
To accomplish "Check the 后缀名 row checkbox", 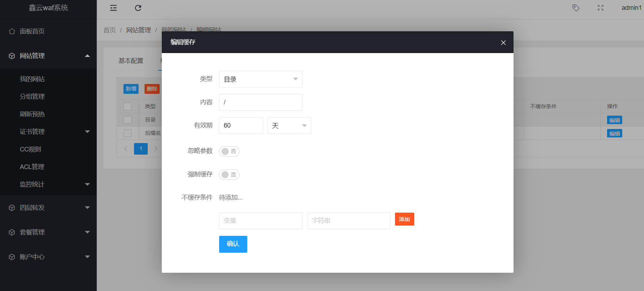I will pyautogui.click(x=128, y=133).
